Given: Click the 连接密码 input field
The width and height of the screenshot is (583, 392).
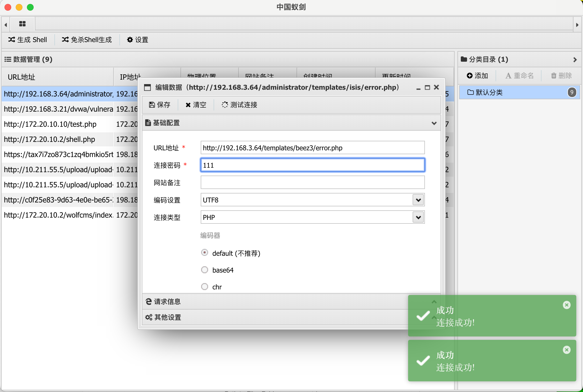Looking at the screenshot, I should [x=313, y=165].
